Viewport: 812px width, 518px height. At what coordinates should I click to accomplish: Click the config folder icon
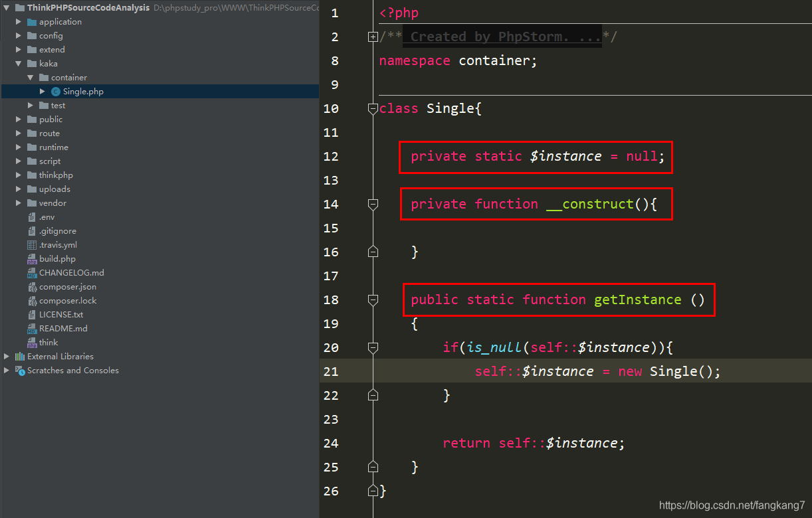[32, 36]
